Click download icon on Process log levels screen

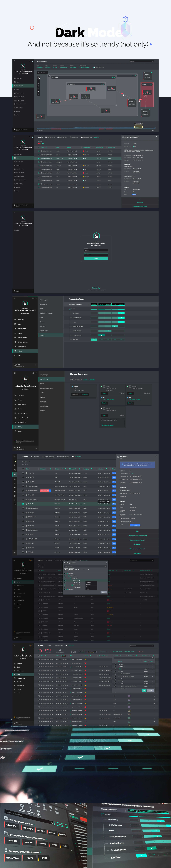click(x=36, y=298)
